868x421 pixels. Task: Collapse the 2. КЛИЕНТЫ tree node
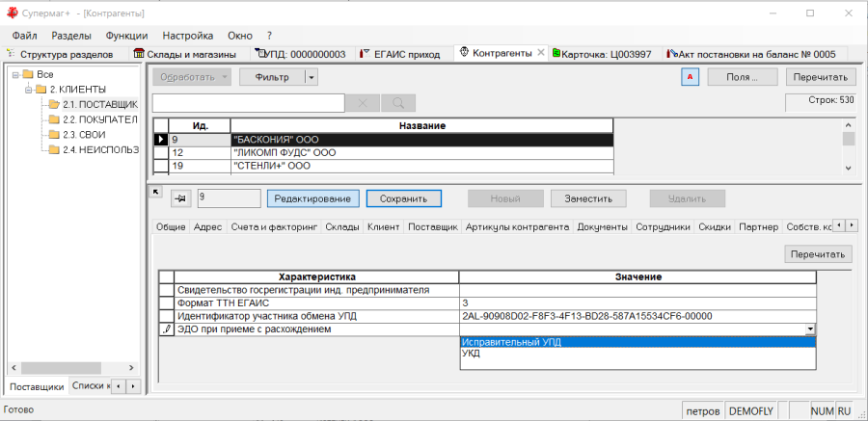click(x=28, y=90)
